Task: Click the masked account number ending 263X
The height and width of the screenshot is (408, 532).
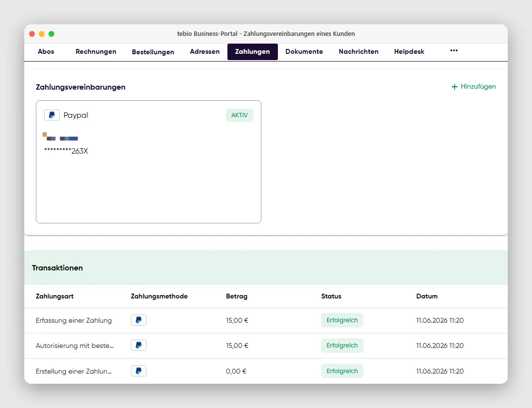Action: (66, 151)
